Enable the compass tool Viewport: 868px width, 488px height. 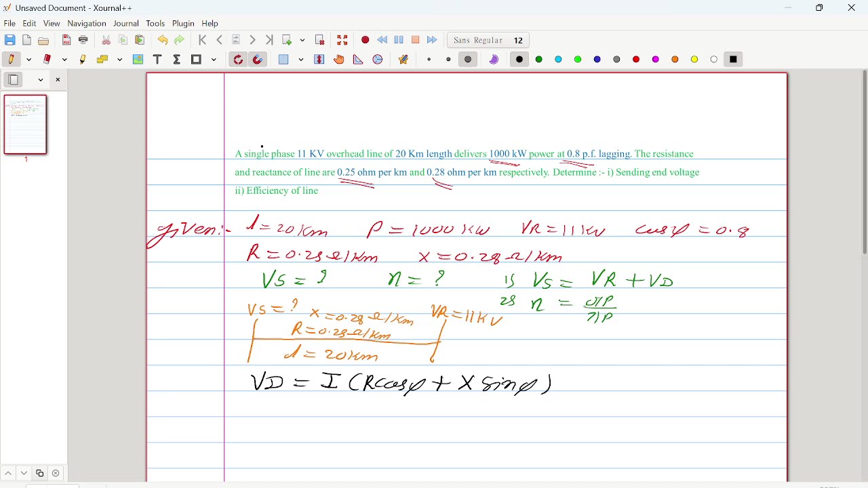(378, 60)
